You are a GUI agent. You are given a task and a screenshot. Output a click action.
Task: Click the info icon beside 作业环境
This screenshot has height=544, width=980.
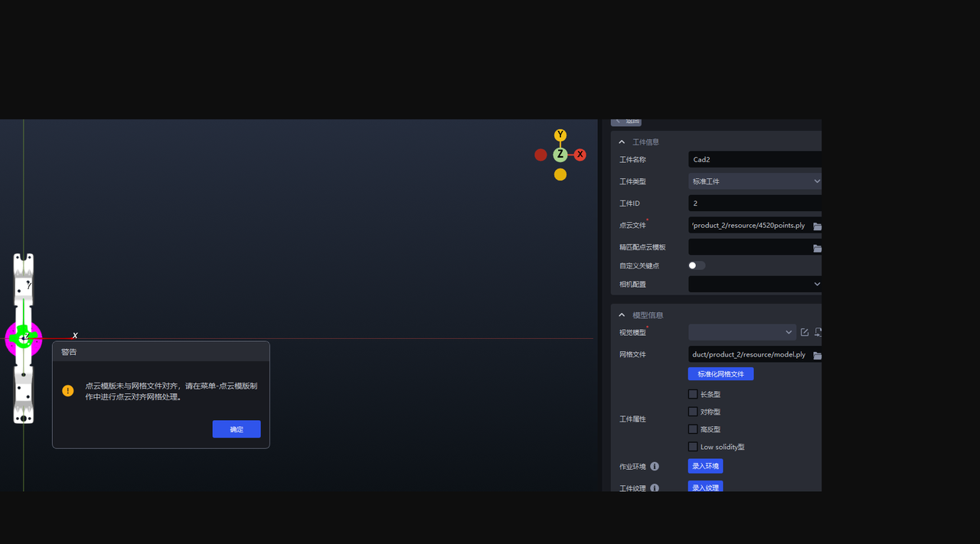pyautogui.click(x=655, y=466)
